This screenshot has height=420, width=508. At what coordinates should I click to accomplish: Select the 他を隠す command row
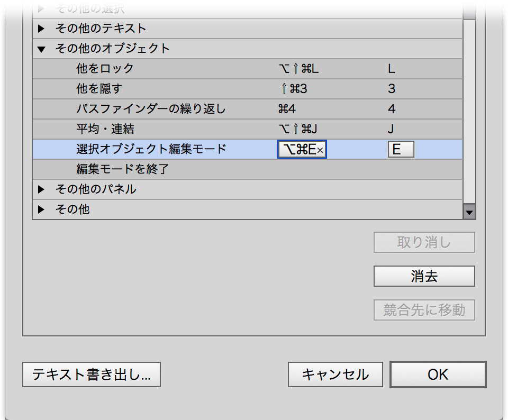coord(247,89)
